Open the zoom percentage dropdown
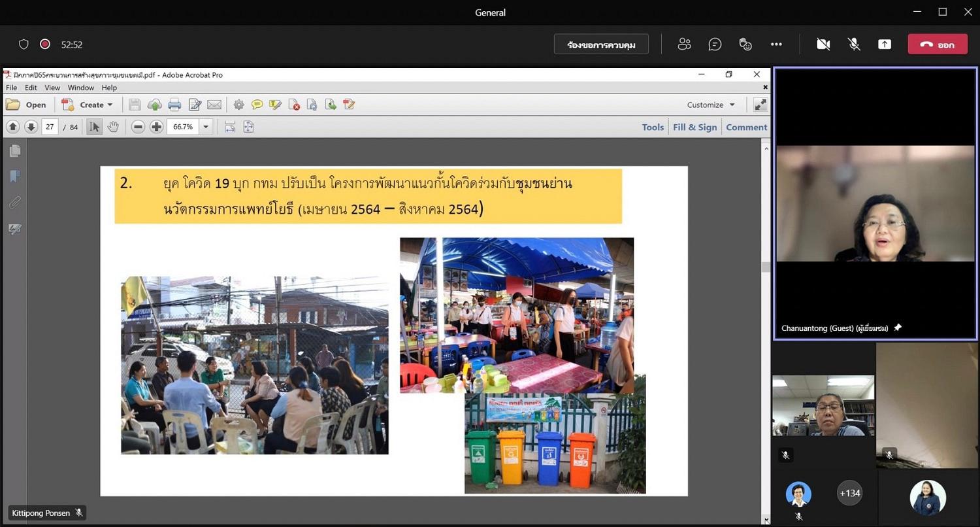Image resolution: width=980 pixels, height=527 pixels. [206, 127]
